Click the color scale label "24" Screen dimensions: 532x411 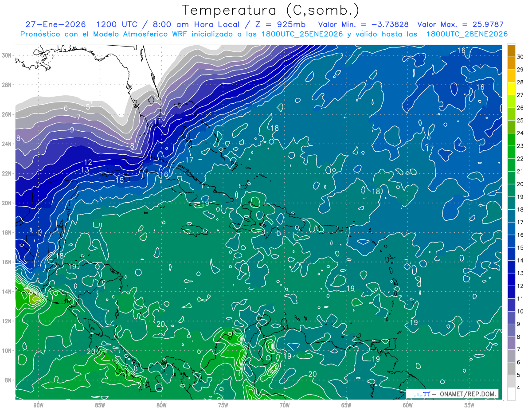(520, 133)
